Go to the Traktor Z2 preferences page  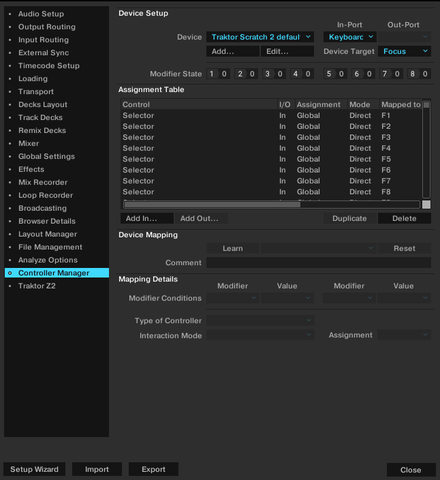point(37,286)
